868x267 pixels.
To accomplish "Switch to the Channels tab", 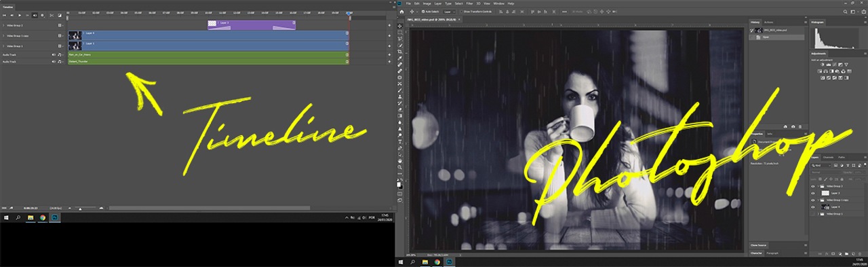I will 828,157.
